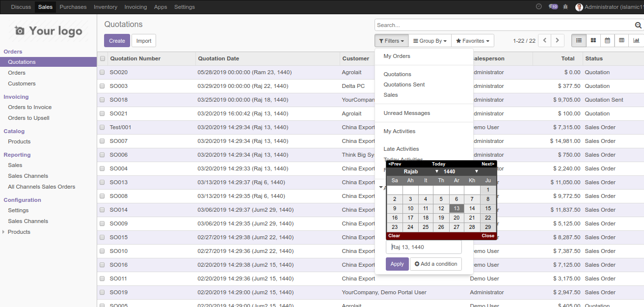Click the Create button
The height and width of the screenshot is (307, 644).
[117, 41]
